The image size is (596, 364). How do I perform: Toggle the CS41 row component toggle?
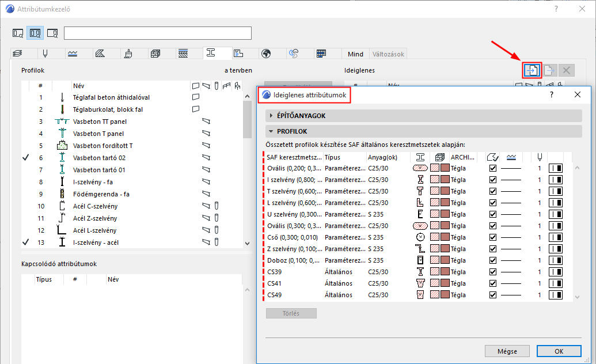(x=556, y=283)
